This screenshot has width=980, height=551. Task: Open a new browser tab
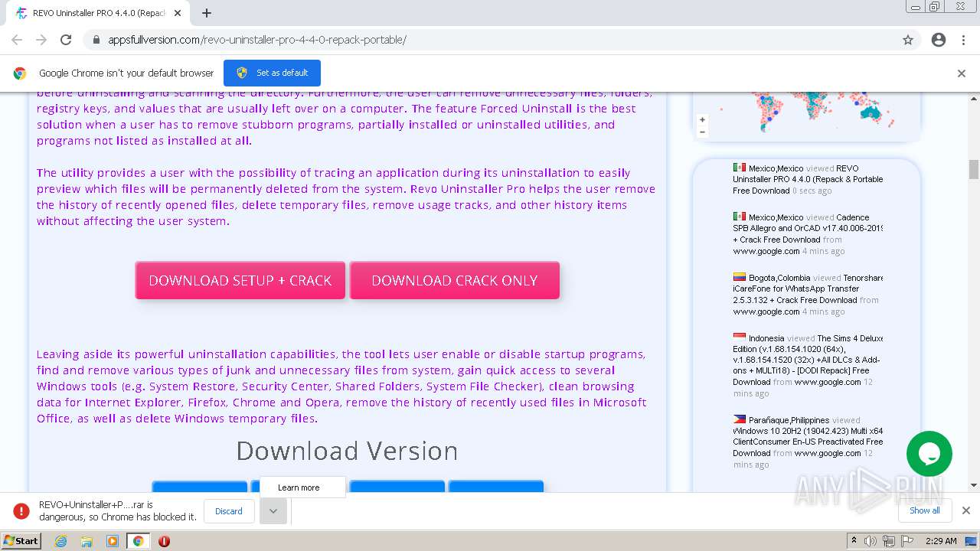pos(207,13)
